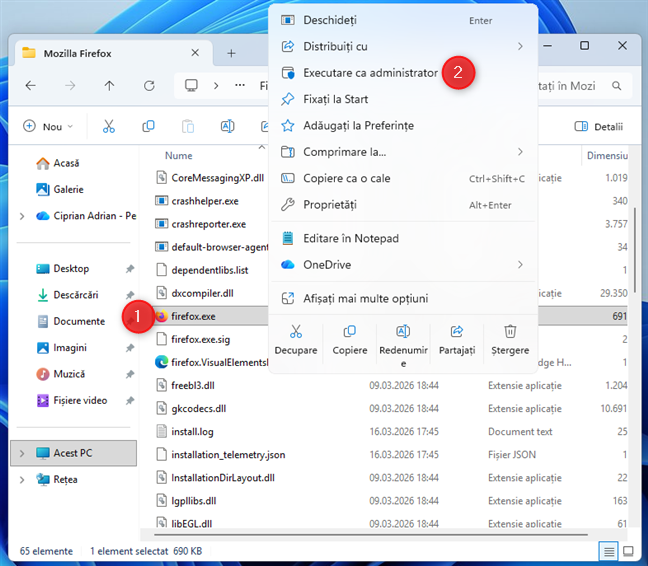Click pin icon beside Muzică
This screenshot has width=648, height=566.
(x=130, y=374)
